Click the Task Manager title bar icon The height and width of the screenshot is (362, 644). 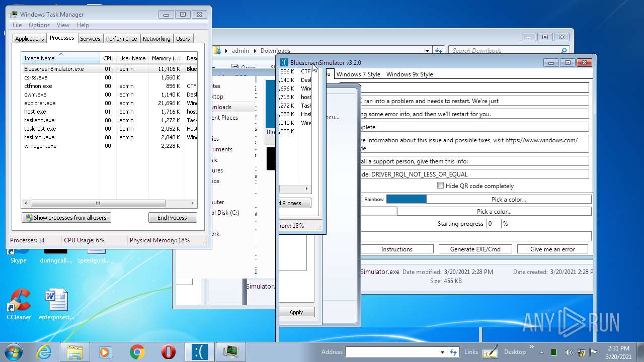[x=14, y=14]
